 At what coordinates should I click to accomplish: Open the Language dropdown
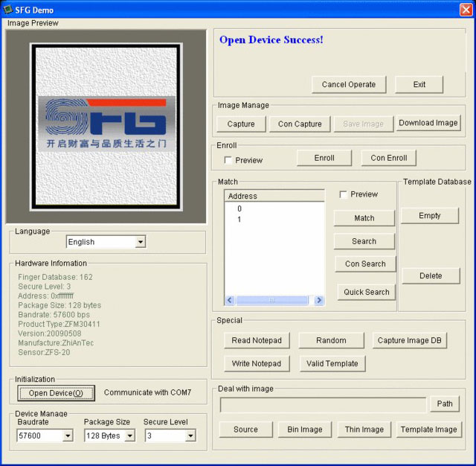click(140, 242)
